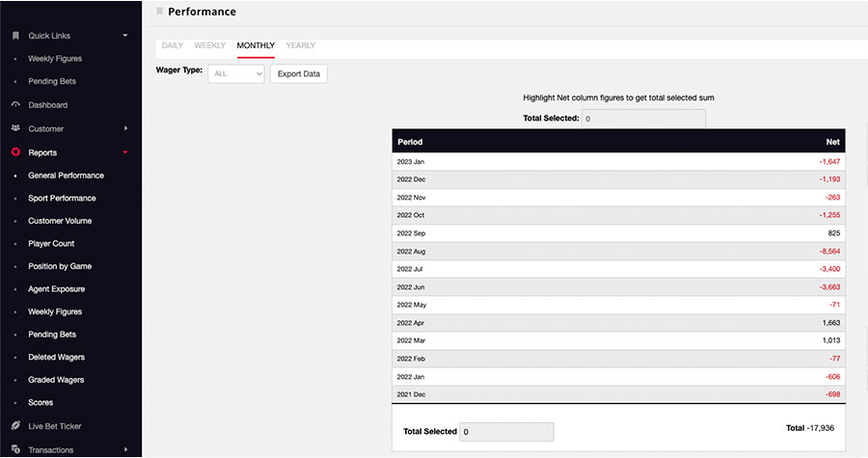
Task: Switch to the YEARLY tab
Action: tap(301, 45)
